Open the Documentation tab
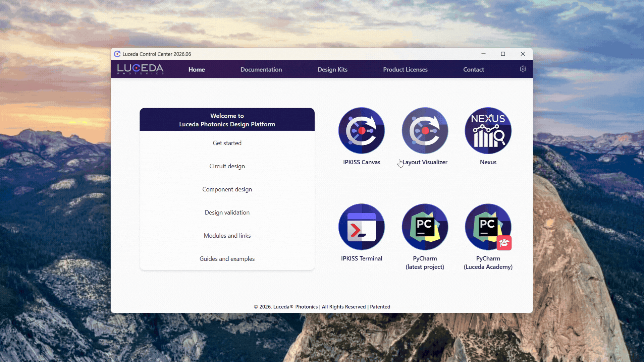 click(261, 69)
